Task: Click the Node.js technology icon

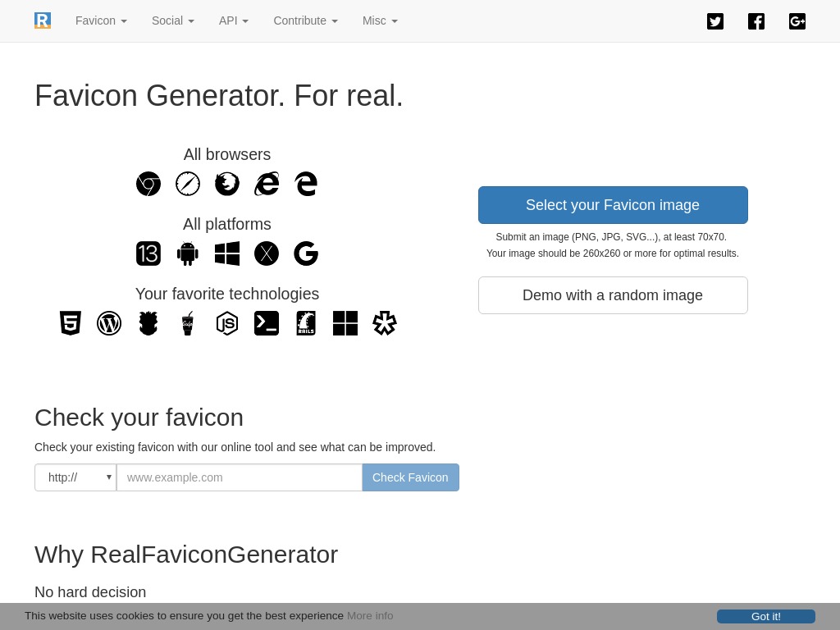Action: (227, 323)
